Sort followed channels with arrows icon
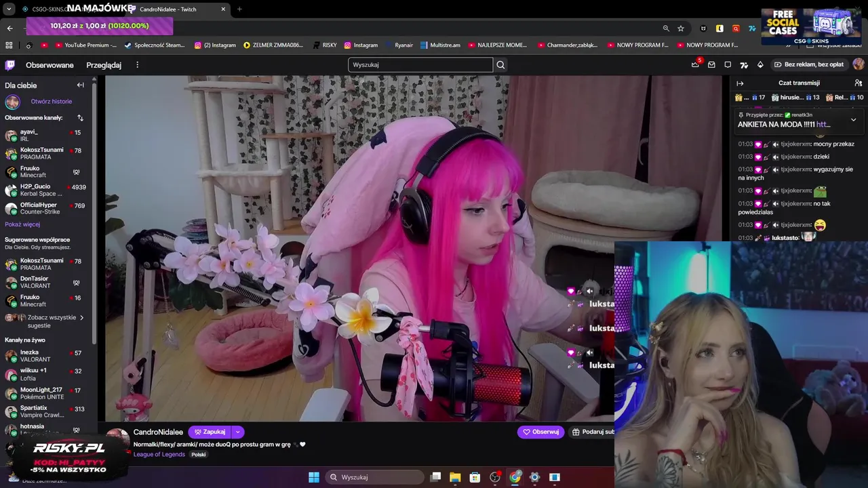 click(x=80, y=118)
